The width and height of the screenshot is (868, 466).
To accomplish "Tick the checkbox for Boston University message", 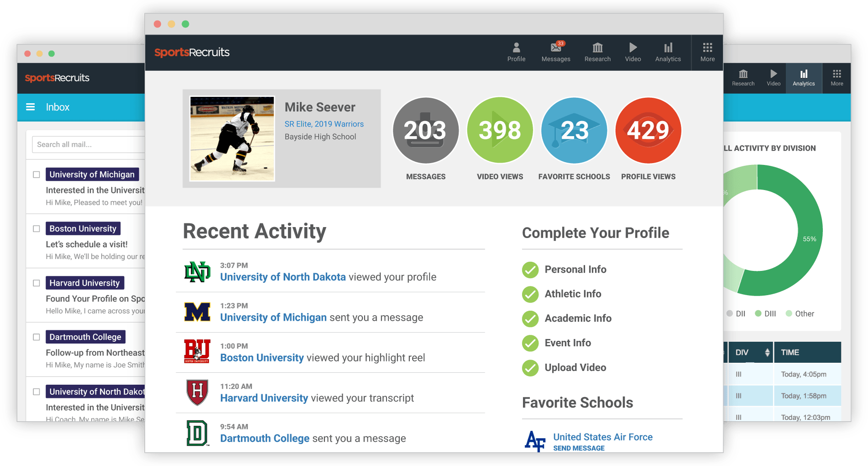I will [37, 228].
